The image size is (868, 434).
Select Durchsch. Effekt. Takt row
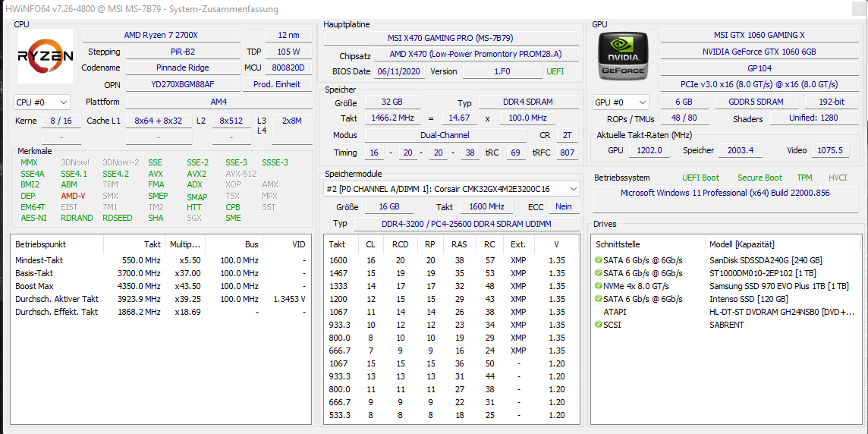click(161, 312)
